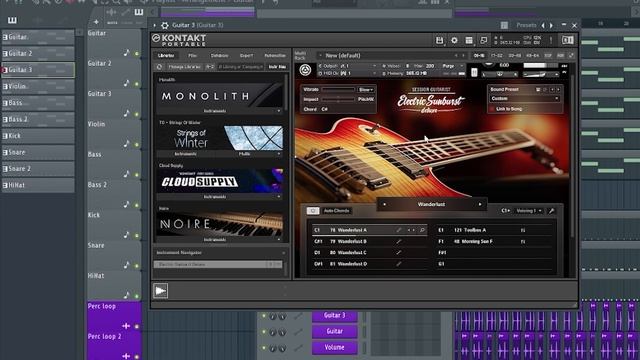Click the Kontakt logo
Screen dimensions: 640x360
pos(180,40)
